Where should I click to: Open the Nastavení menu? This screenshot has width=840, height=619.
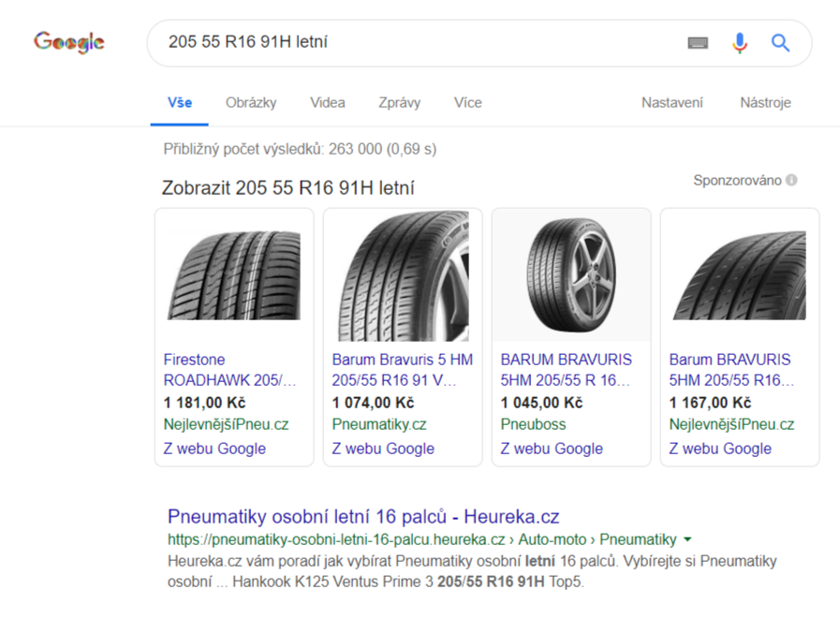coord(671,103)
